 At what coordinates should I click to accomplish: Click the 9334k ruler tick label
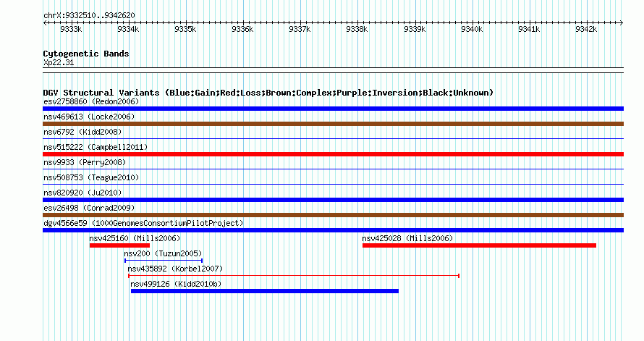[x=128, y=29]
